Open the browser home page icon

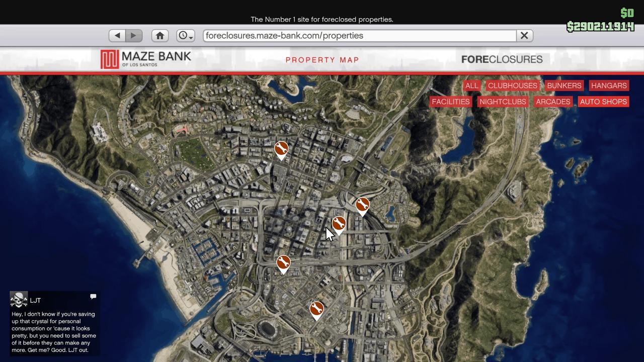tap(160, 36)
